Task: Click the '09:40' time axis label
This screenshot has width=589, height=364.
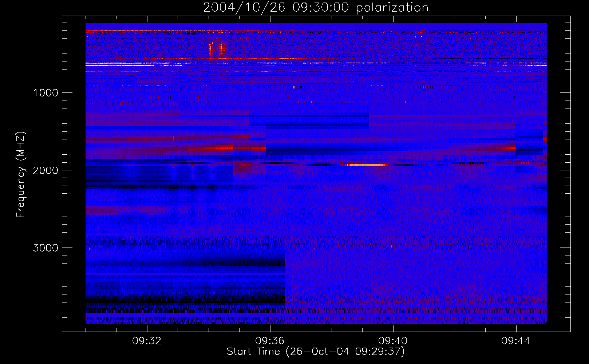Action: point(393,341)
